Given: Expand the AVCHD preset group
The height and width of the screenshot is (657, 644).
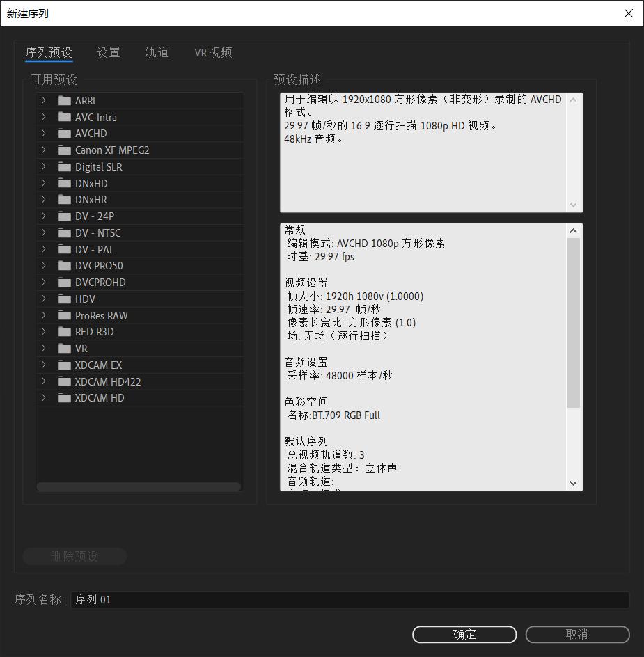Looking at the screenshot, I should [43, 133].
